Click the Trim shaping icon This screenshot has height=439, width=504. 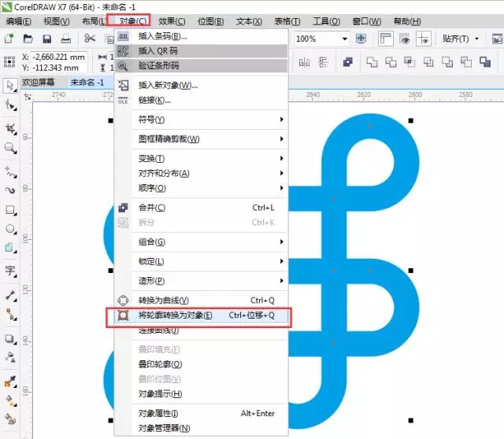[391, 61]
